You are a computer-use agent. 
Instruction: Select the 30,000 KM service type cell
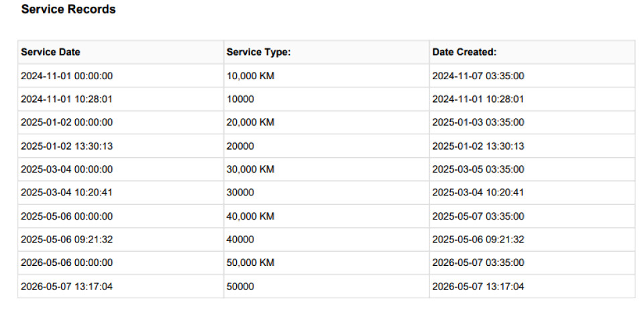click(250, 169)
